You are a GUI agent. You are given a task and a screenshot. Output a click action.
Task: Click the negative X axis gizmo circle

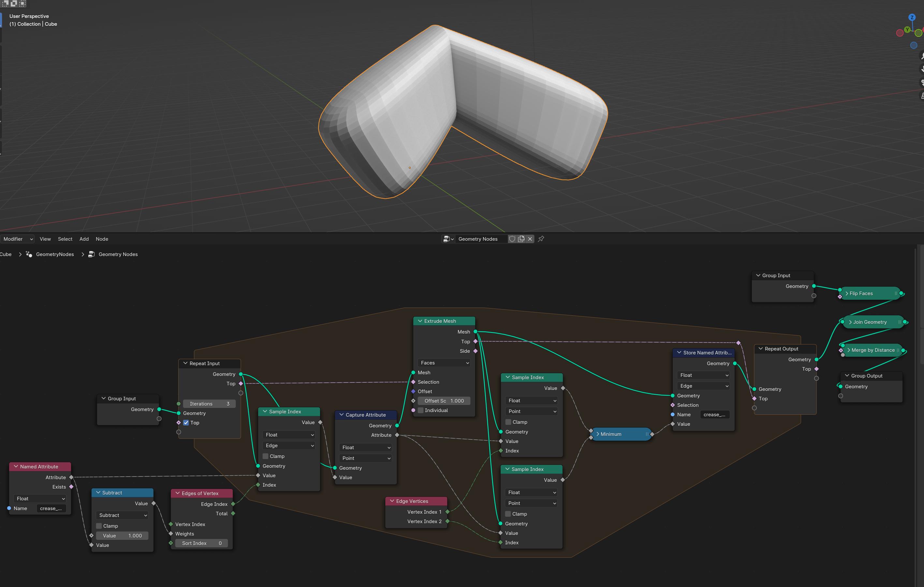point(900,33)
